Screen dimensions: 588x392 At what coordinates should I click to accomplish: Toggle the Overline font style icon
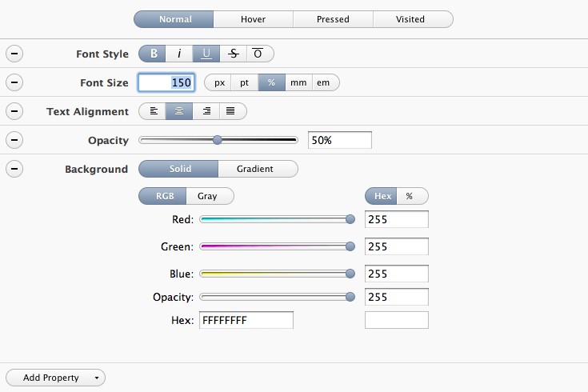pyautogui.click(x=258, y=54)
